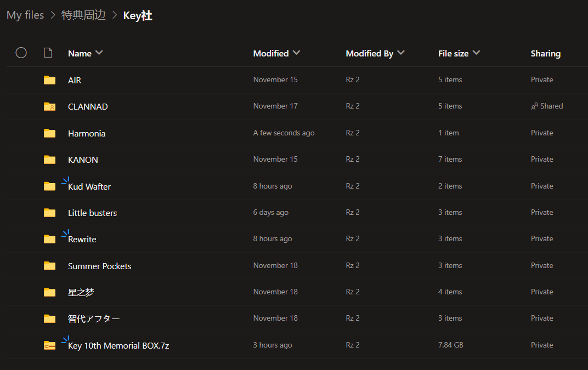Click the 星之梦 folder icon

(49, 292)
